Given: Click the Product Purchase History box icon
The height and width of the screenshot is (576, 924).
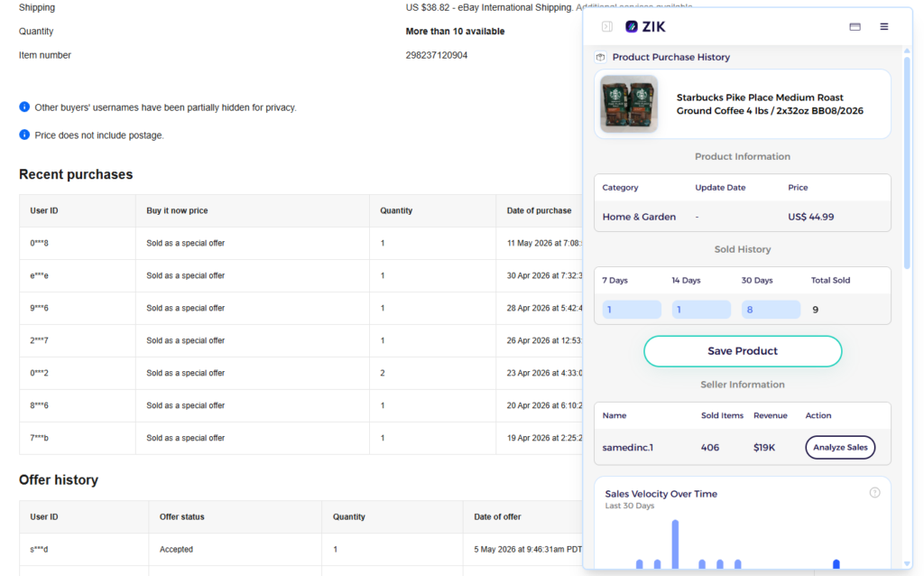Looking at the screenshot, I should 600,57.
